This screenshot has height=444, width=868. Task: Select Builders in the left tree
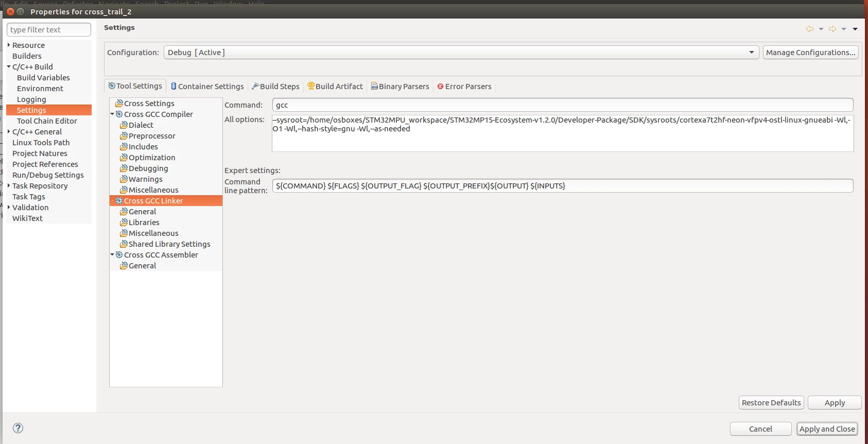[27, 56]
